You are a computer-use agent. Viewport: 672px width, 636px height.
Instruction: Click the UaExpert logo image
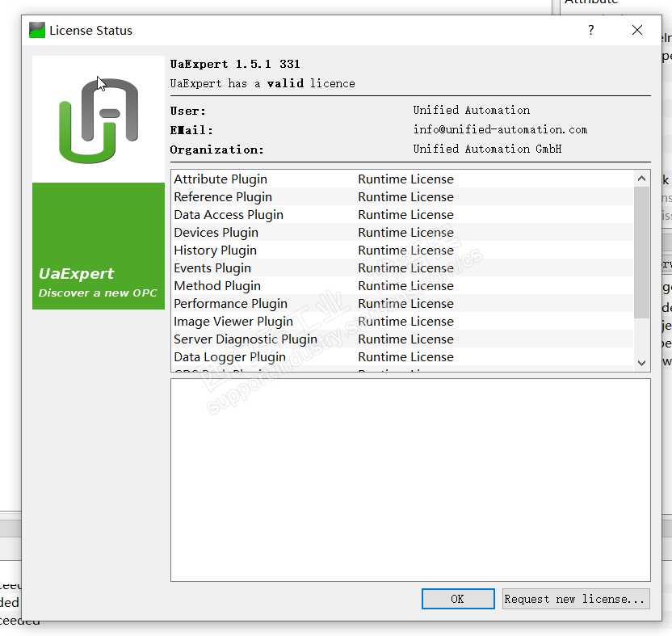pyautogui.click(x=99, y=120)
